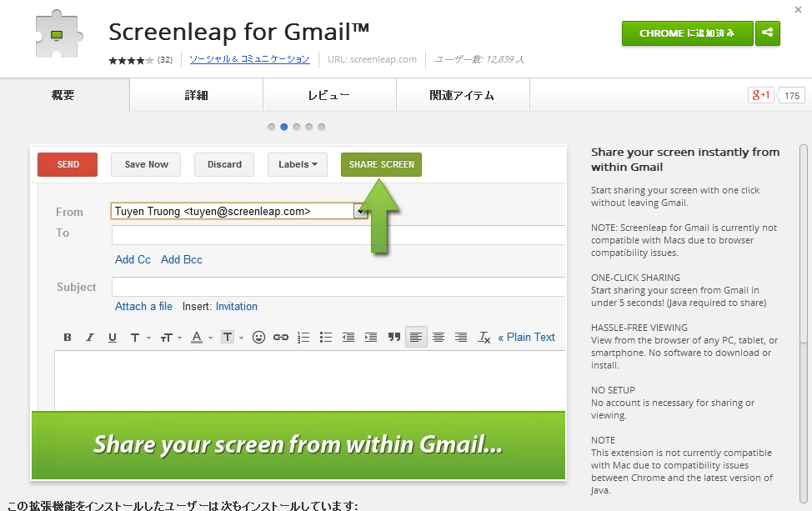Click the green SHARE SCREEN button

coord(381,165)
